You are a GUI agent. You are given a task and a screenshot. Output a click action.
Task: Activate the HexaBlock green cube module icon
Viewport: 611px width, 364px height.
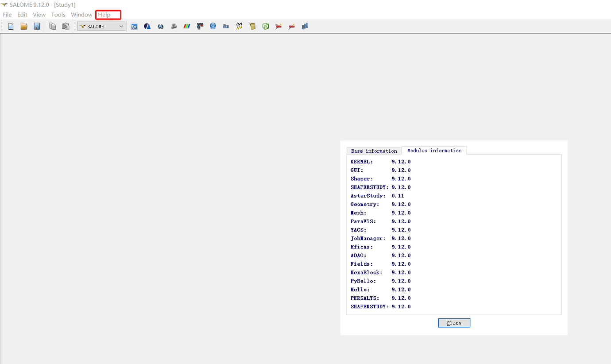pos(265,26)
